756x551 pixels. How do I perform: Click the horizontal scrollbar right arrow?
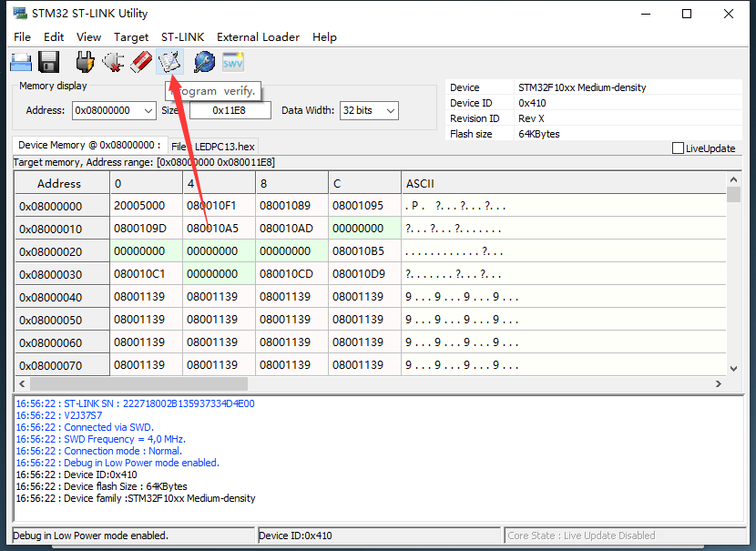click(719, 383)
